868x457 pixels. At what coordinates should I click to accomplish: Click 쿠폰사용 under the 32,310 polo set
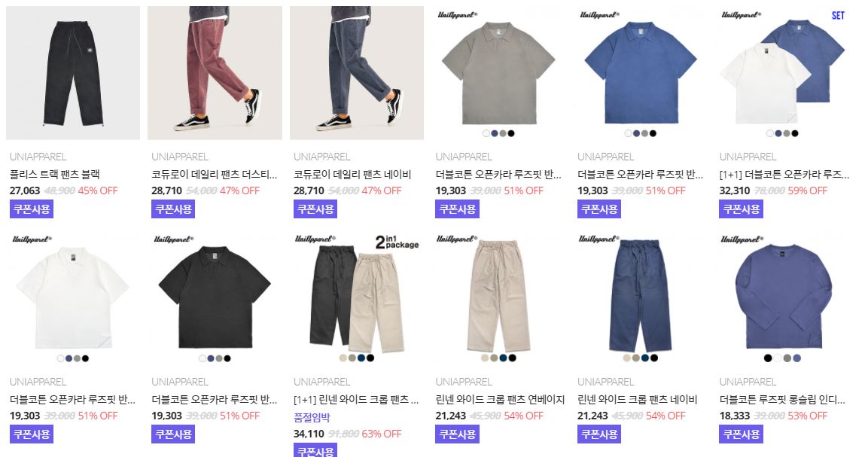coord(742,209)
